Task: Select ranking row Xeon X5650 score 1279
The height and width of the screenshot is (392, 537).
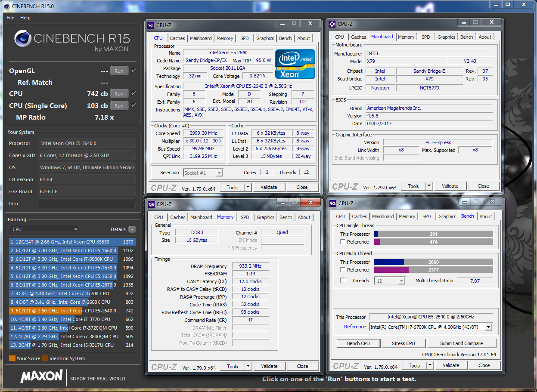Action: click(x=72, y=242)
